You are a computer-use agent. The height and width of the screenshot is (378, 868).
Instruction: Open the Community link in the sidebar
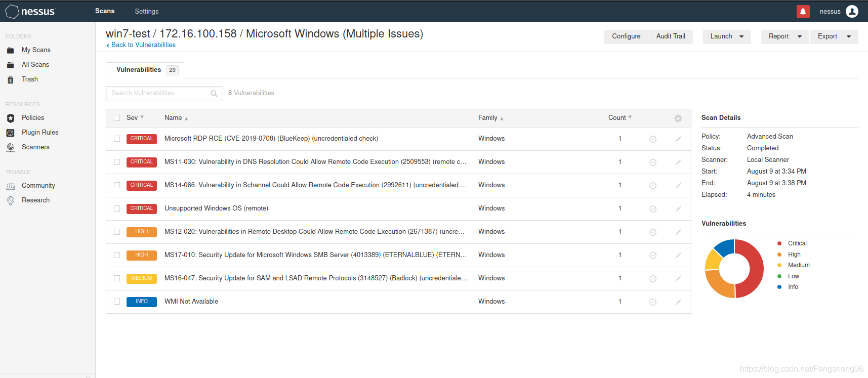point(38,186)
